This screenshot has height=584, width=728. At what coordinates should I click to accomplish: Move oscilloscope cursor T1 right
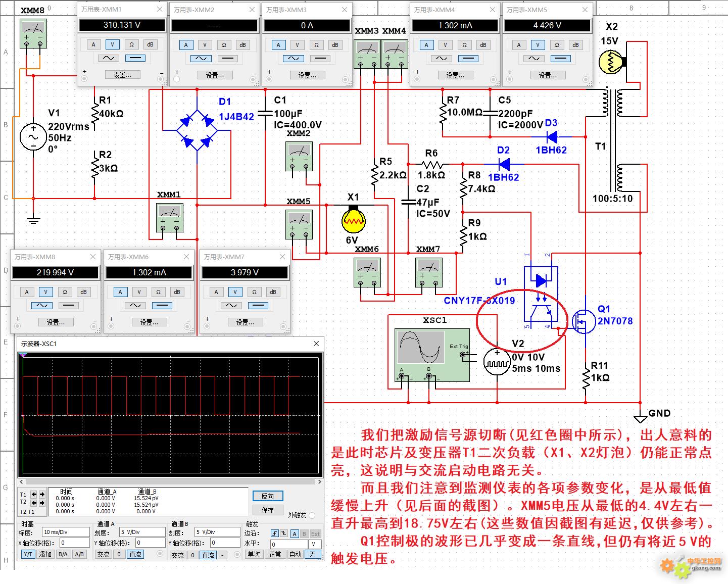42,494
